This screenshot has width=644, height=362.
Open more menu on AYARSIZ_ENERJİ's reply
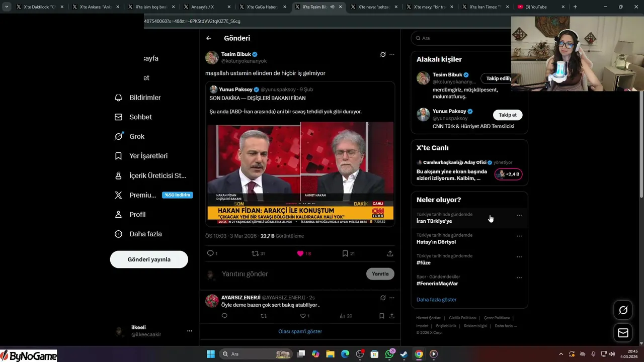[x=392, y=298]
